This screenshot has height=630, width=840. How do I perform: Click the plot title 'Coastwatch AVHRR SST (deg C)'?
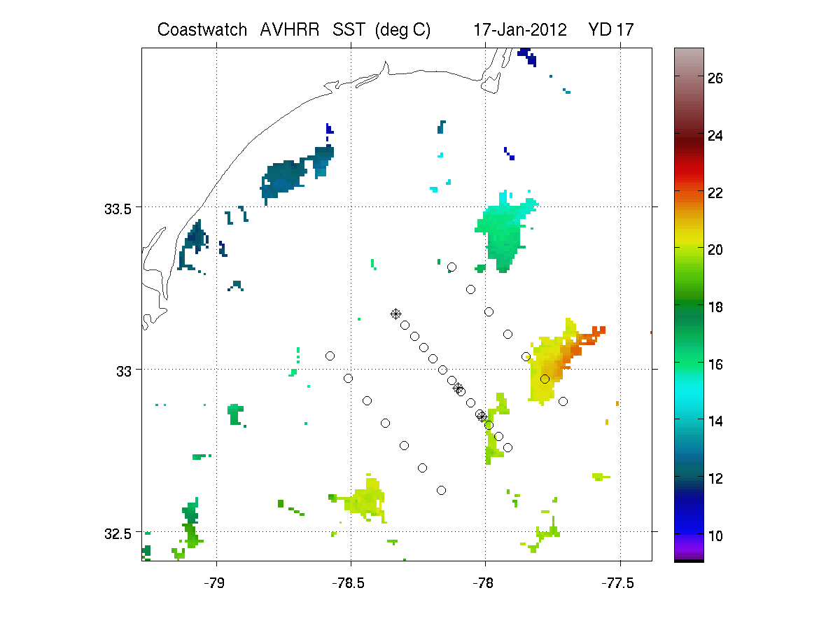pos(293,30)
